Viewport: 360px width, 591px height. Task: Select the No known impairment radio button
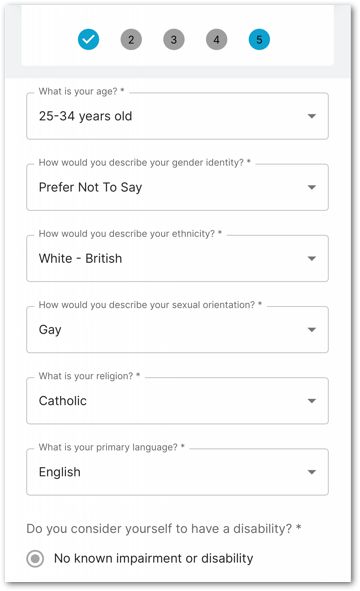[x=35, y=559]
